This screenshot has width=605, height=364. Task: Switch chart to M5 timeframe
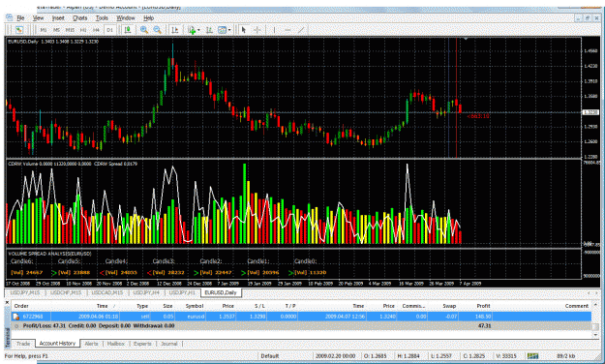[56, 30]
